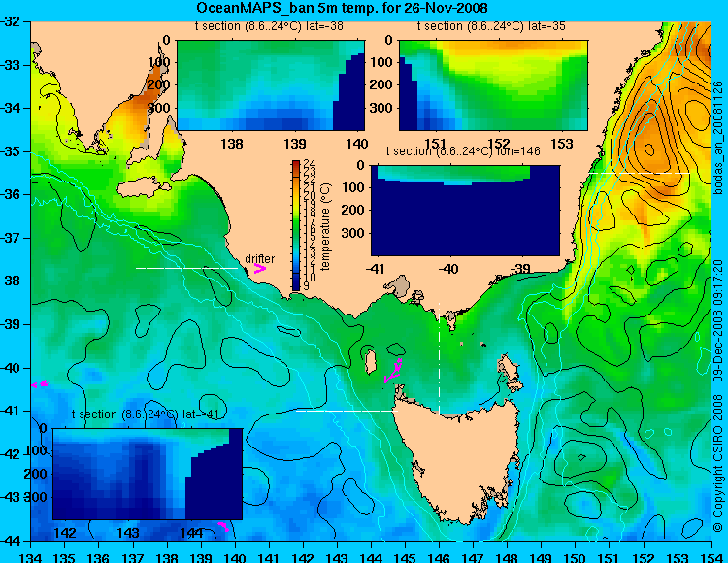Screen dimensions: 728x563
Task: Click the "152" tick under lat=-35 inset
Action: point(499,144)
